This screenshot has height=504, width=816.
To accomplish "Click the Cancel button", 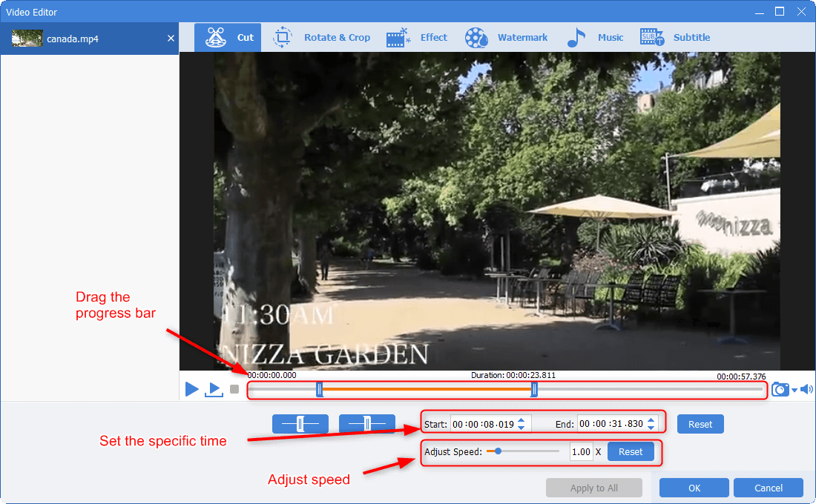I will coord(768,488).
